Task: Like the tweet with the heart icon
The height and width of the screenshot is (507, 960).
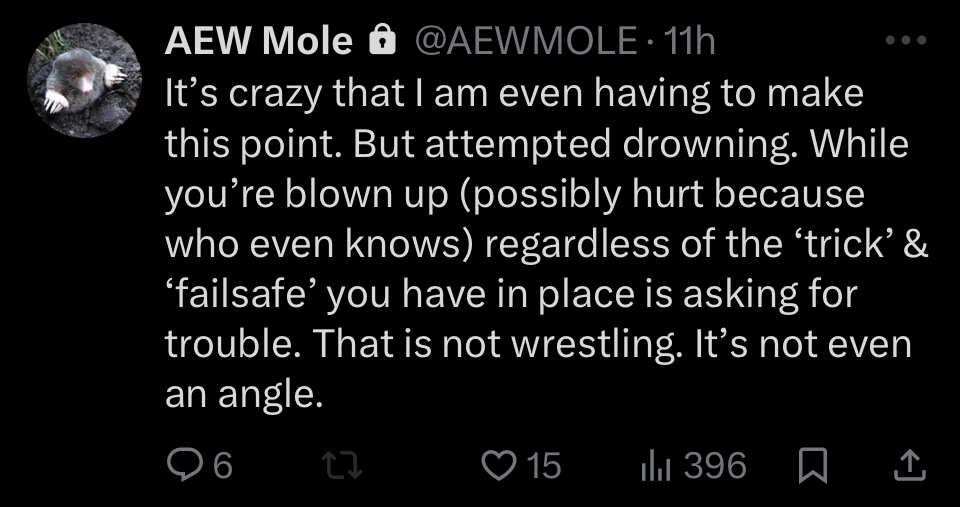Action: pos(497,464)
